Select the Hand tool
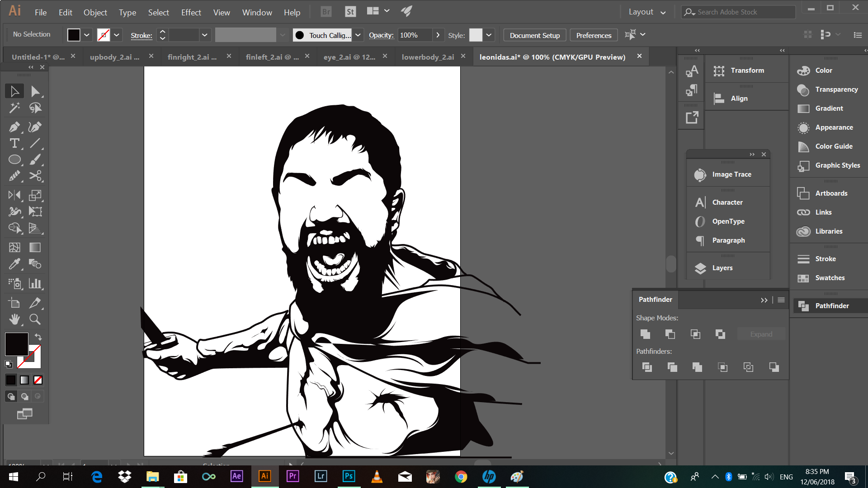Viewport: 868px width, 488px height. (14, 319)
